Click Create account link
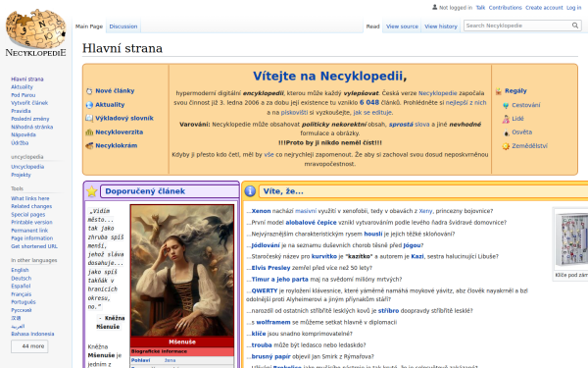The width and height of the screenshot is (588, 368). [x=544, y=8]
